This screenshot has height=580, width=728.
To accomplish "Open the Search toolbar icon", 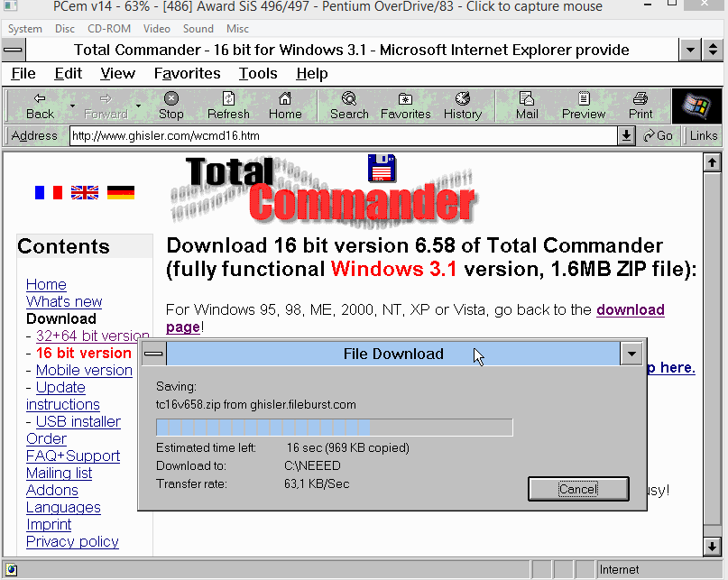I will click(349, 106).
